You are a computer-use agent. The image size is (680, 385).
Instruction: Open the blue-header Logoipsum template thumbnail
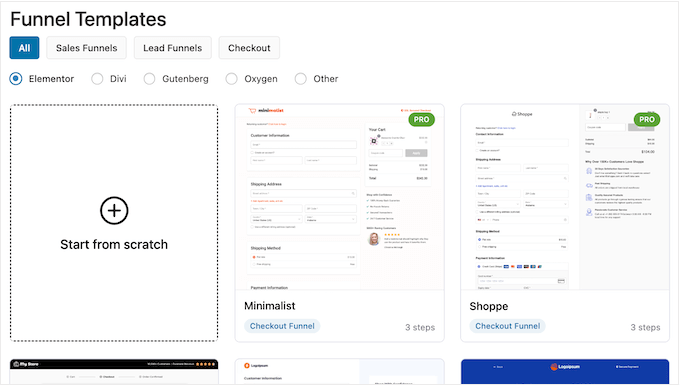565,372
